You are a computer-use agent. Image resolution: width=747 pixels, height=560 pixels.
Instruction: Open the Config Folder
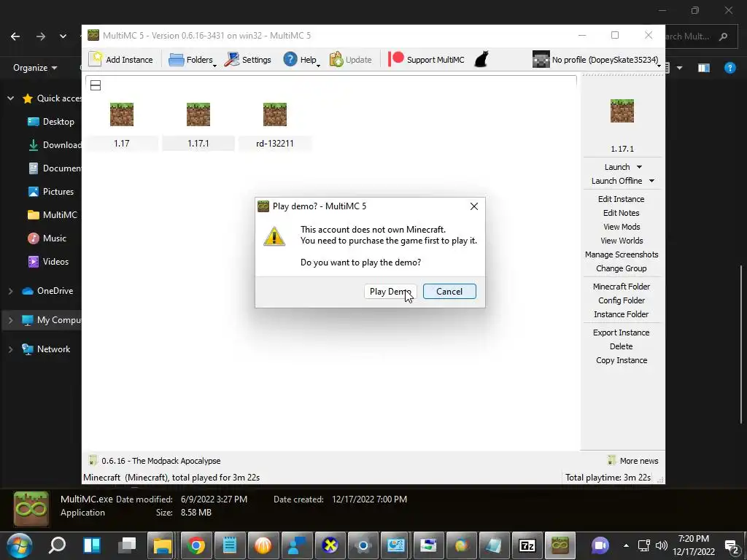click(x=622, y=300)
